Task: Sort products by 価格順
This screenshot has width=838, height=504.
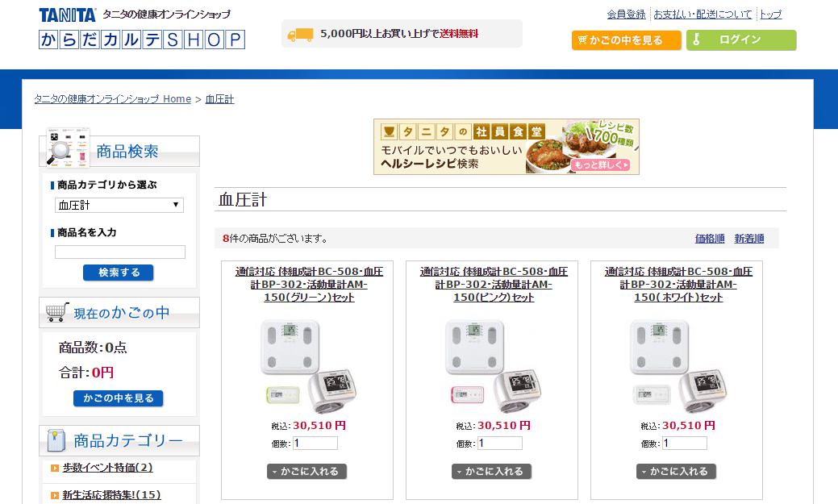Action: pos(710,239)
